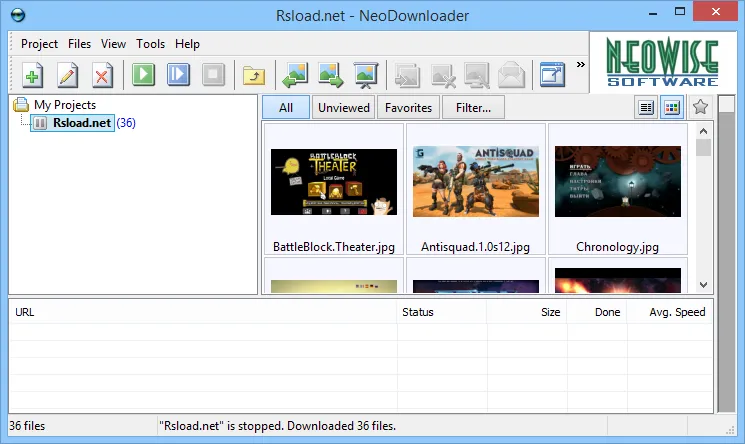Click the Antisquad.1.0s12.jpg file name
The width and height of the screenshot is (745, 444).
coord(475,247)
